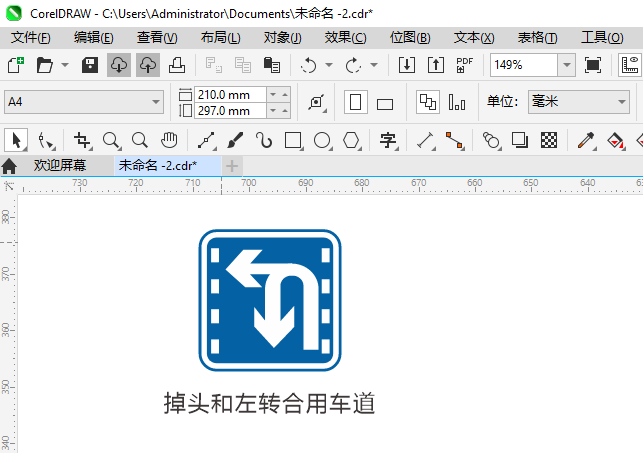Image resolution: width=643 pixels, height=453 pixels.
Task: Click the page width 210.0 mm field
Action: [230, 95]
